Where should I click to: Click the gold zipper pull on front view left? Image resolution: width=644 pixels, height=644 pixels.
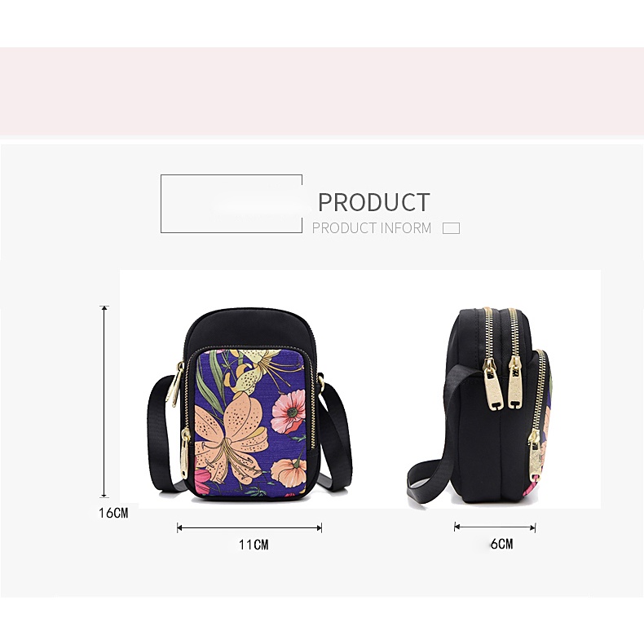pyautogui.click(x=186, y=452)
